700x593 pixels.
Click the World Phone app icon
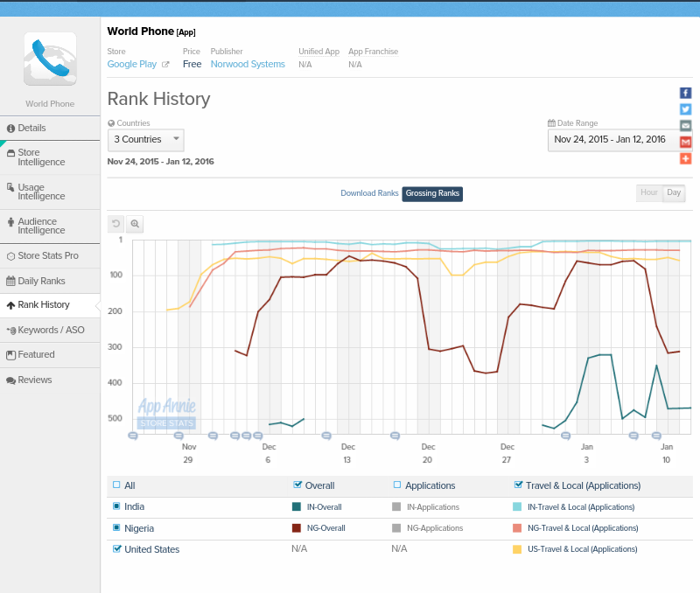click(x=50, y=59)
